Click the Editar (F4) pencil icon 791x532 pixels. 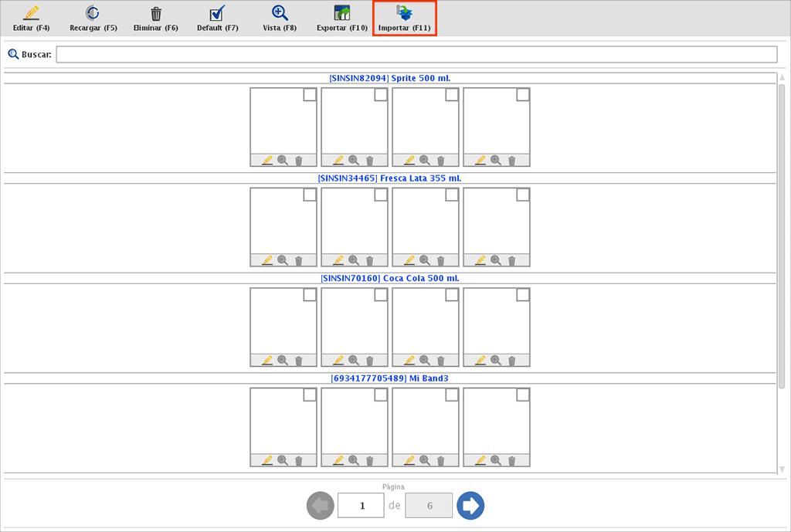coord(31,14)
